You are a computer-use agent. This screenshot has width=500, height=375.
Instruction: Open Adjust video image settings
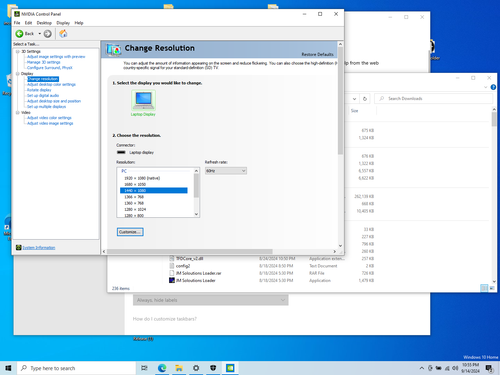pyautogui.click(x=50, y=123)
